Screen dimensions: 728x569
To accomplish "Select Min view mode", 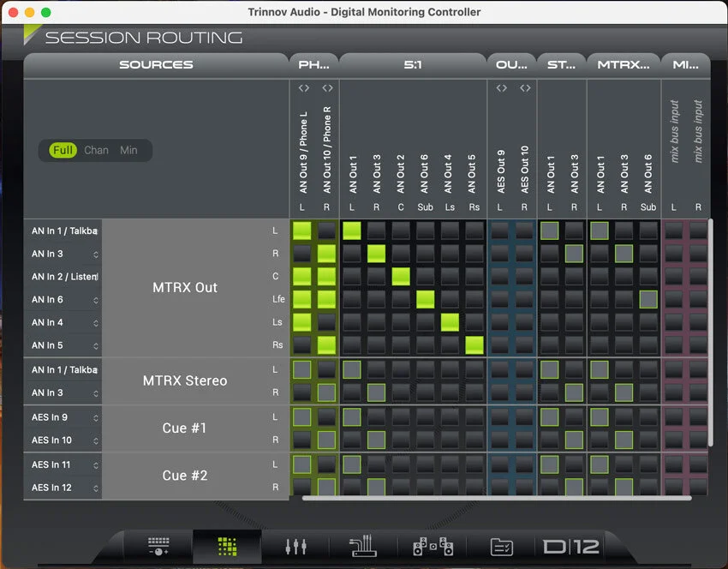I will [128, 150].
